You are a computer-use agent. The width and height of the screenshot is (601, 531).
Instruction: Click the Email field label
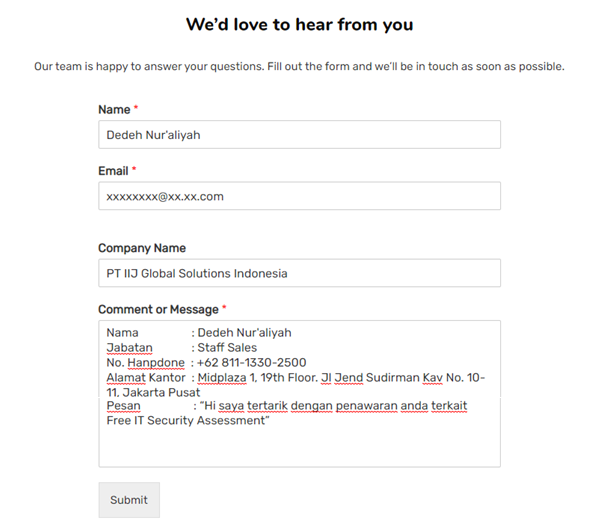(113, 171)
